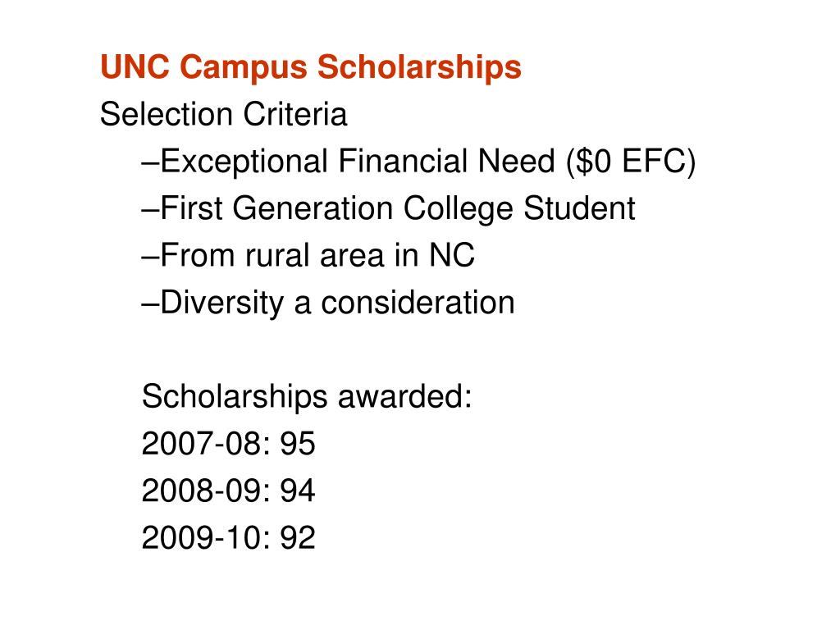Image resolution: width=840 pixels, height=630 pixels.
Task: Click the NC abbreviation in third bullet
Action: pyautogui.click(x=452, y=255)
